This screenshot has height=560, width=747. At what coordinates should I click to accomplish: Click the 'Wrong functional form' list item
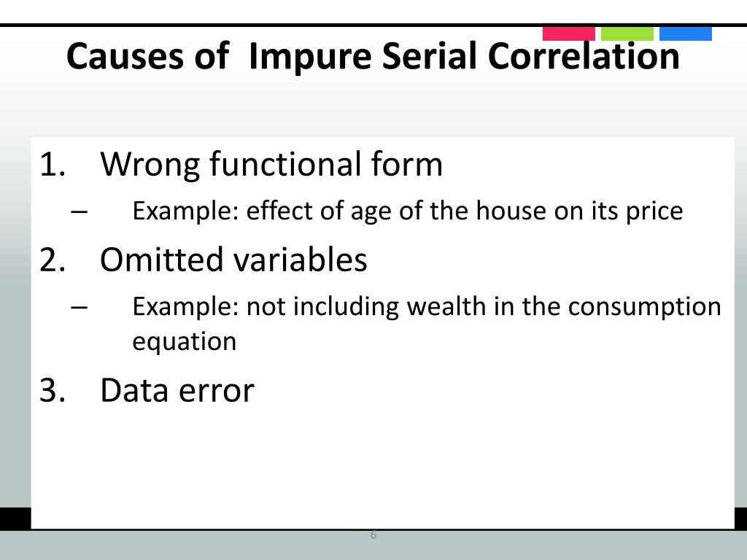271,164
